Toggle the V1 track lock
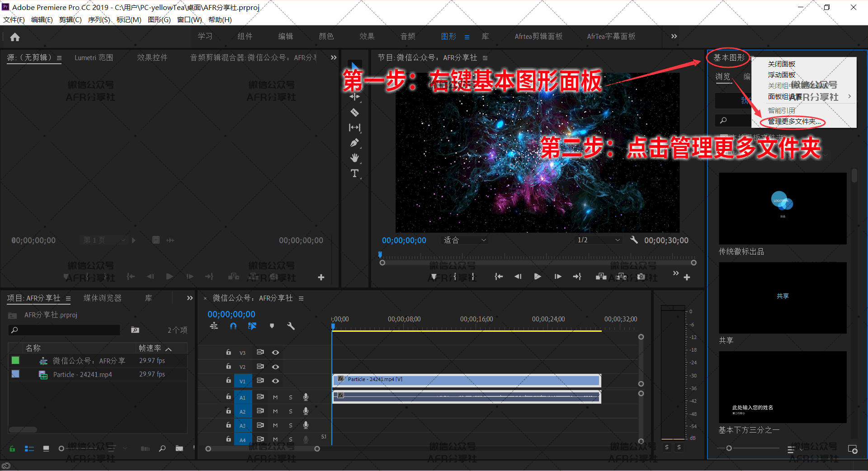 (228, 381)
